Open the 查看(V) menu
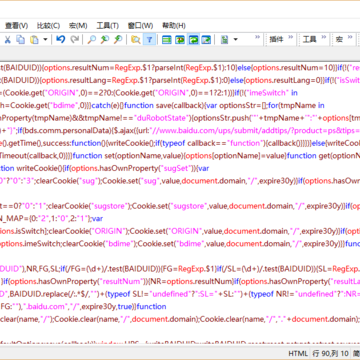Image resolution: width=360 pixels, height=360 pixels. [x=16, y=25]
